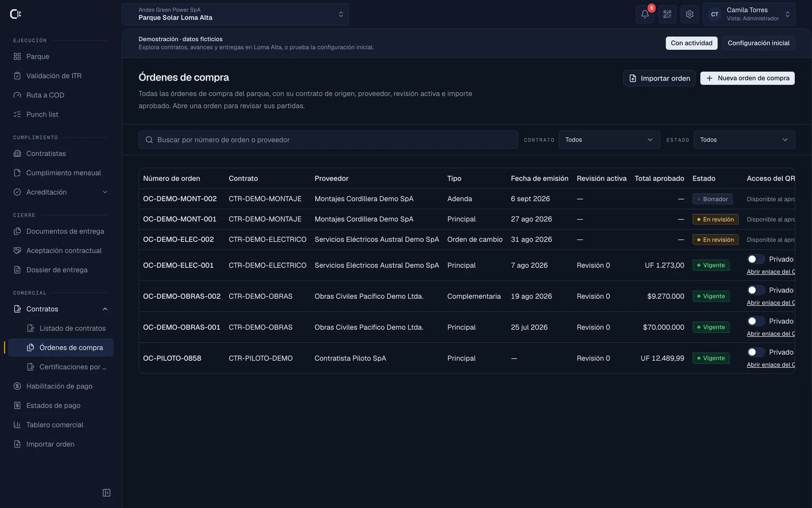This screenshot has width=812, height=508.
Task: Collapse the Contratos submenu chevron
Action: point(105,309)
